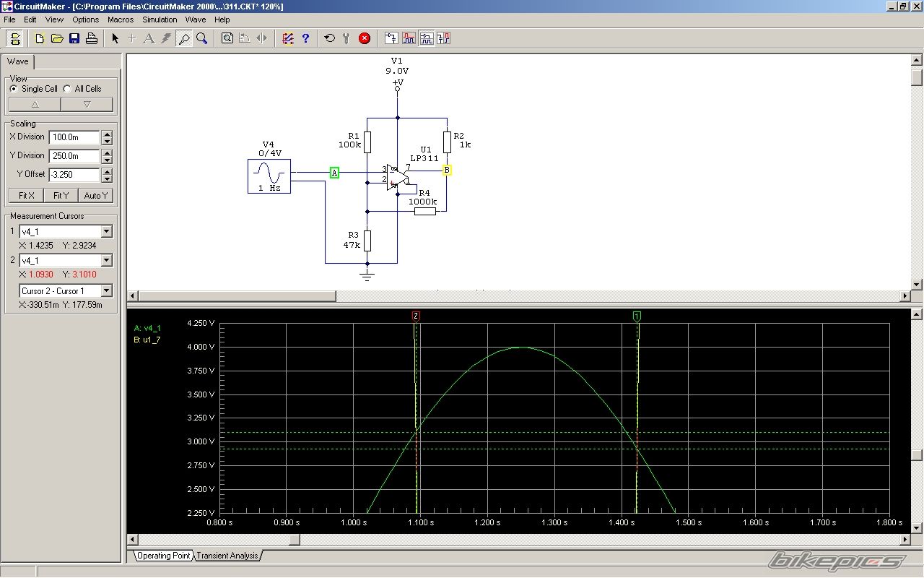Click the Auto Y button
This screenshot has height=578, width=924.
96,196
